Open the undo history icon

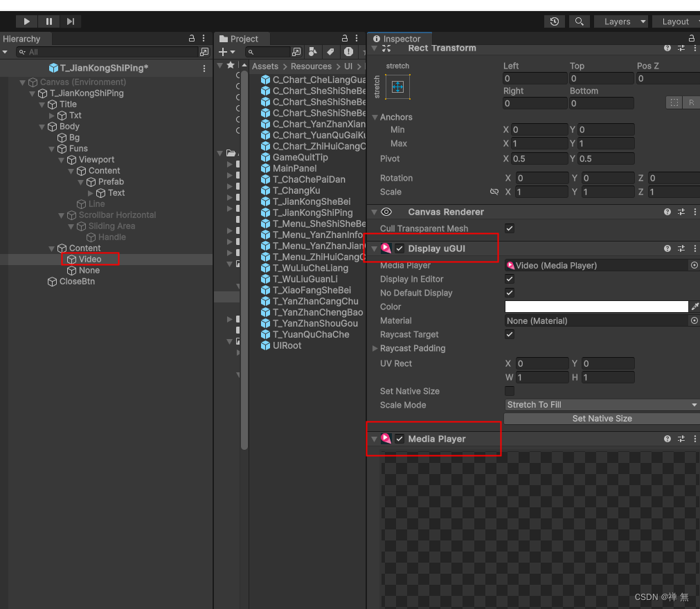tap(555, 21)
